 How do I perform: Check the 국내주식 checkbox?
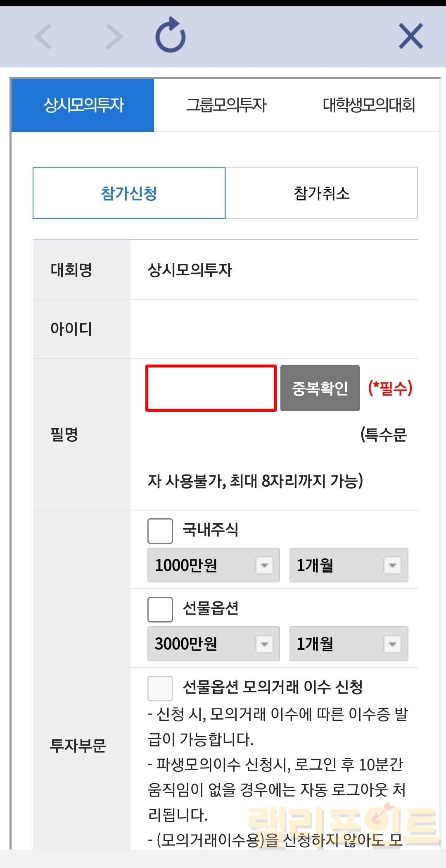point(160,531)
